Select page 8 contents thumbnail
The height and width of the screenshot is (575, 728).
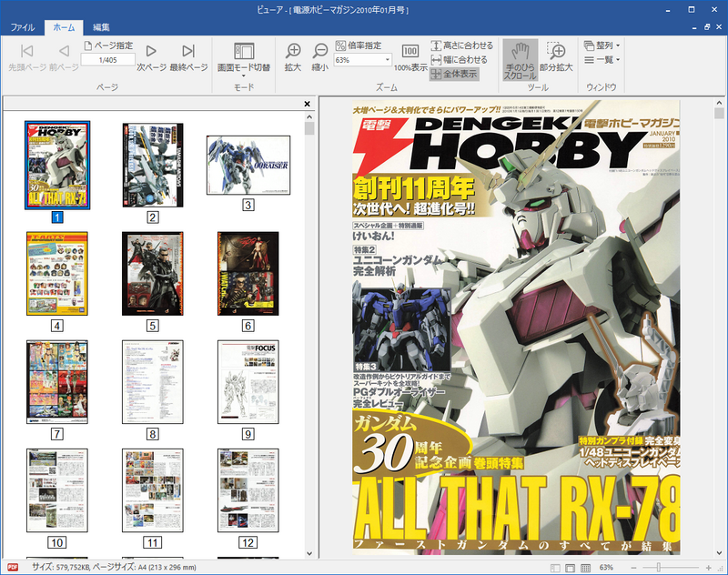[x=153, y=382]
